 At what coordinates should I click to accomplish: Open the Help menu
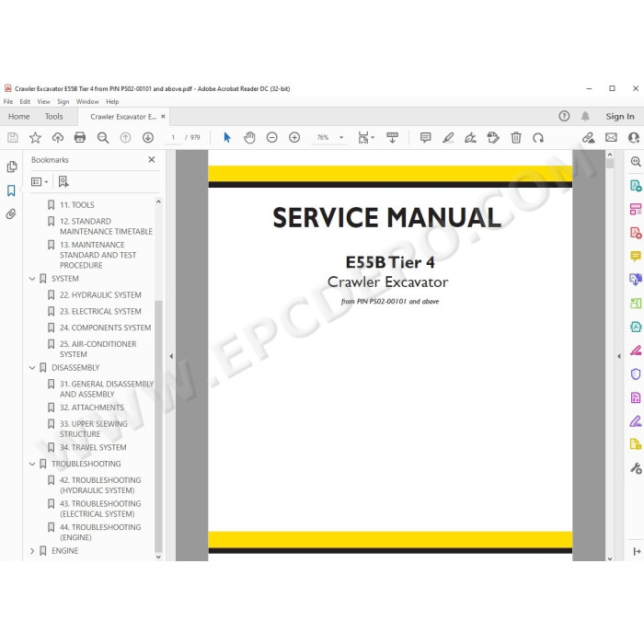[x=112, y=101]
